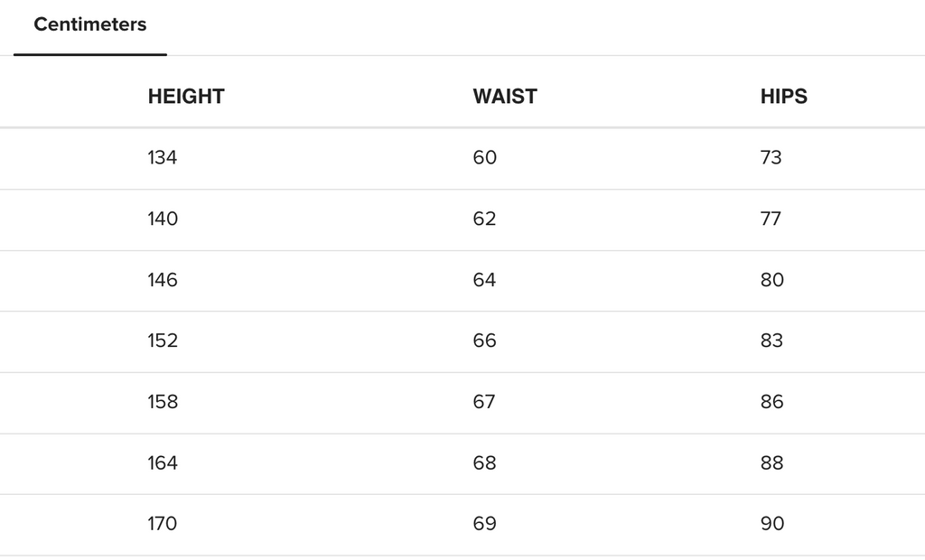Select waist value 60
Viewport: 925px width, 560px height.
click(x=485, y=158)
